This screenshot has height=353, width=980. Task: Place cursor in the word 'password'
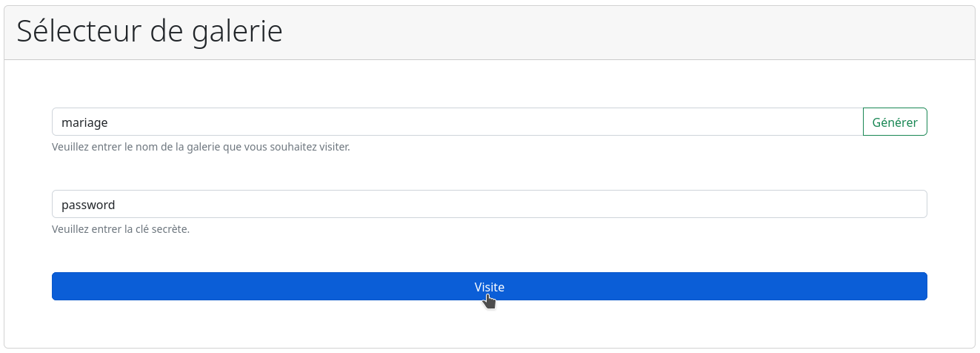[88, 205]
